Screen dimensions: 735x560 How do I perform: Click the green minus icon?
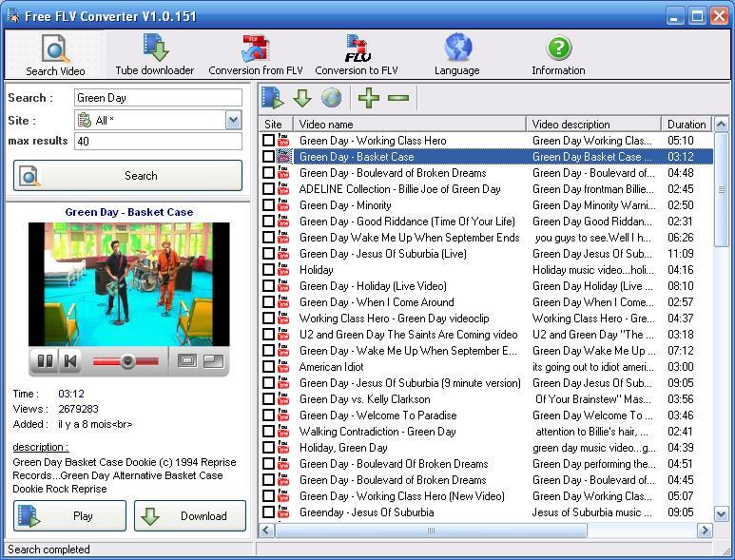tap(398, 98)
